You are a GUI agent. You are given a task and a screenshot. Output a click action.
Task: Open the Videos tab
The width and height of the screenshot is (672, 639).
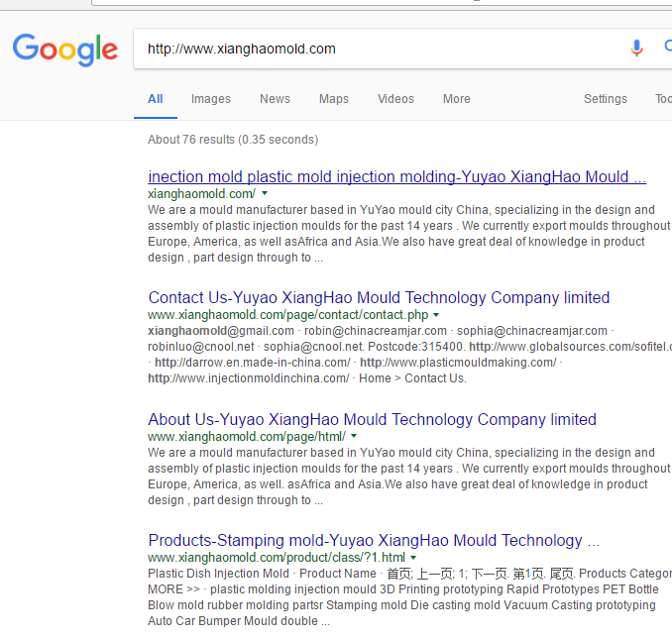click(395, 99)
